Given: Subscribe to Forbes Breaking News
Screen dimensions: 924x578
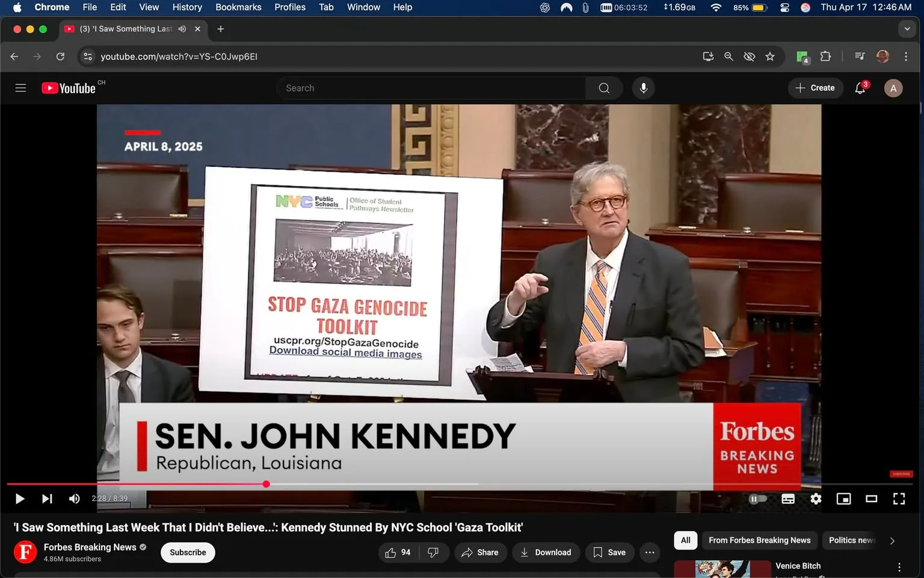Looking at the screenshot, I should 187,552.
